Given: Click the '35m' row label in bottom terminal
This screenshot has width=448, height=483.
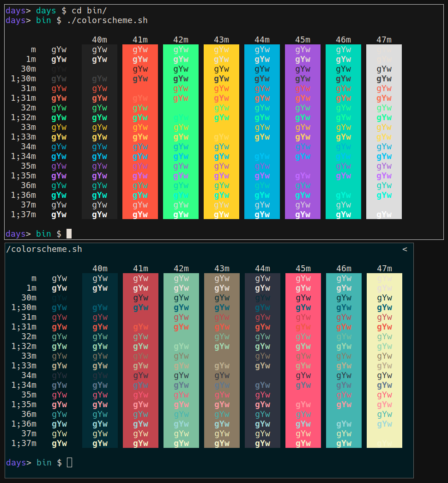Looking at the screenshot, I should (29, 395).
